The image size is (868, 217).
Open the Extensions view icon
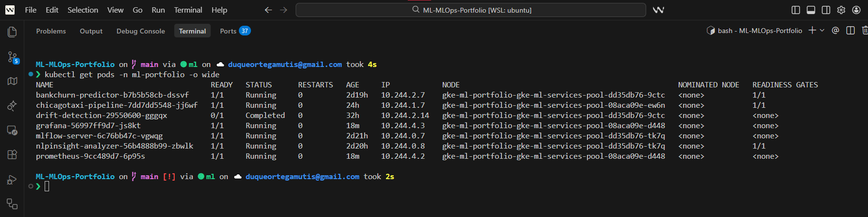[x=12, y=155]
